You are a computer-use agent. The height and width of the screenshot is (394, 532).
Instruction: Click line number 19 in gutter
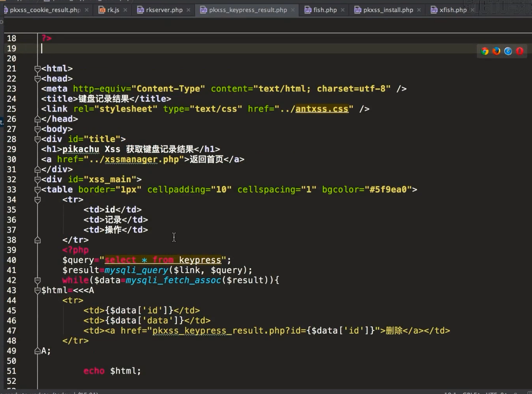click(x=11, y=49)
